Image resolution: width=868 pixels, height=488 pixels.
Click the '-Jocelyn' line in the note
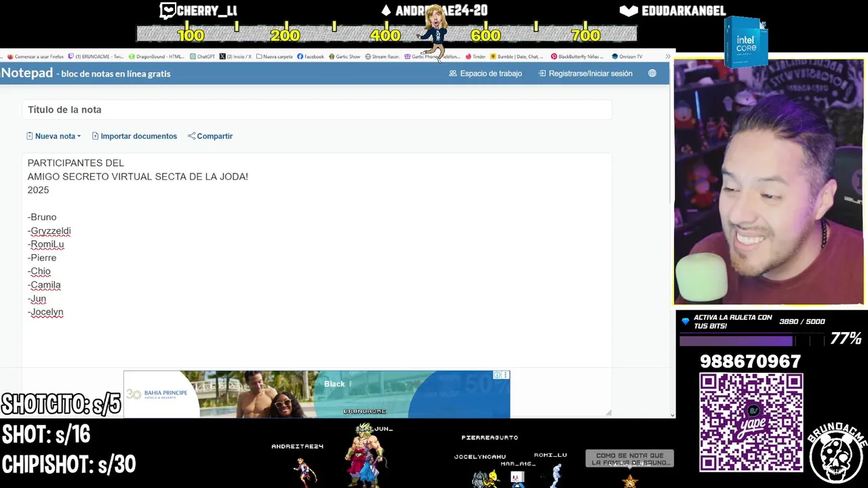pyautogui.click(x=45, y=312)
